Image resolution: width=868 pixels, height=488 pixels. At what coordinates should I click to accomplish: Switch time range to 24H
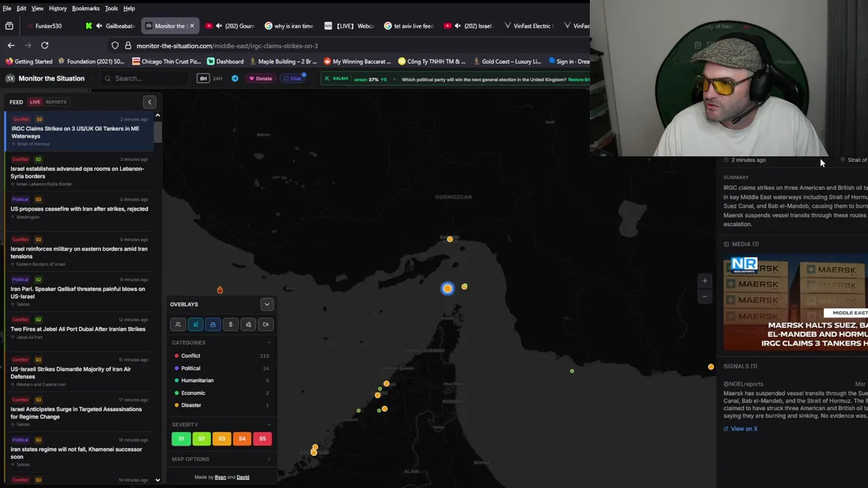coord(218,79)
